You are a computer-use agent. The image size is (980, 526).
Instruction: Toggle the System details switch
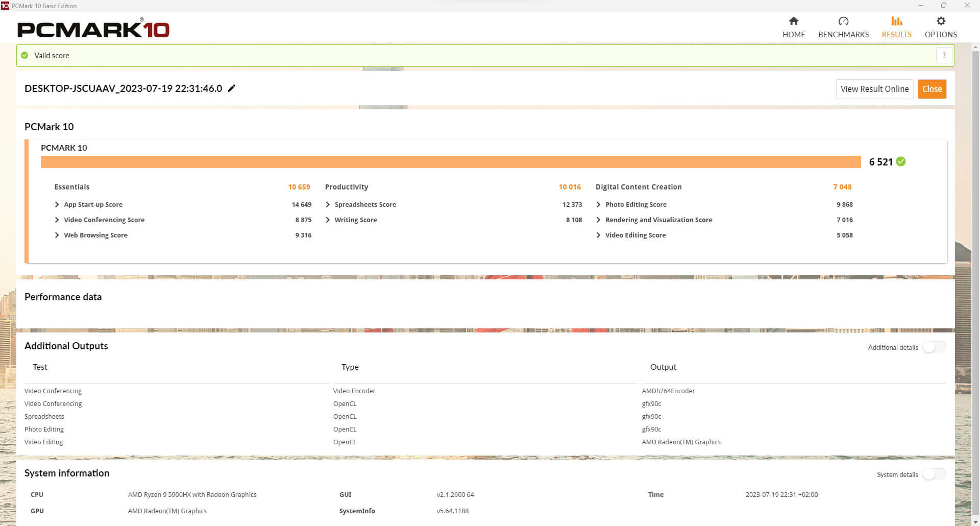tap(934, 474)
